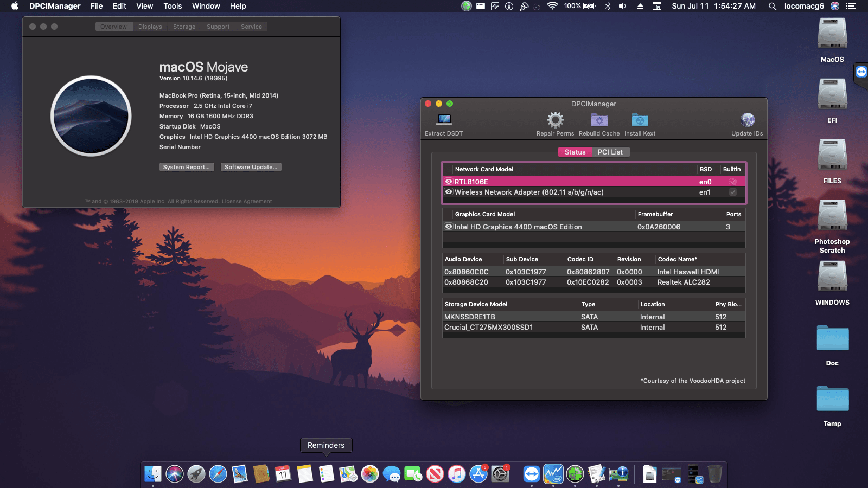Switch to the PCI List tab
Image resolution: width=868 pixels, height=488 pixels.
[610, 152]
